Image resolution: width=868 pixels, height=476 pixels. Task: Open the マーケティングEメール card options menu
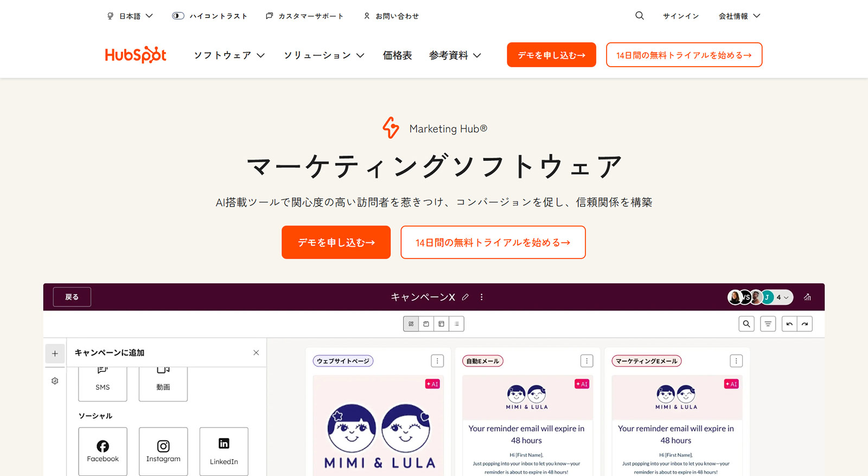pos(736,361)
